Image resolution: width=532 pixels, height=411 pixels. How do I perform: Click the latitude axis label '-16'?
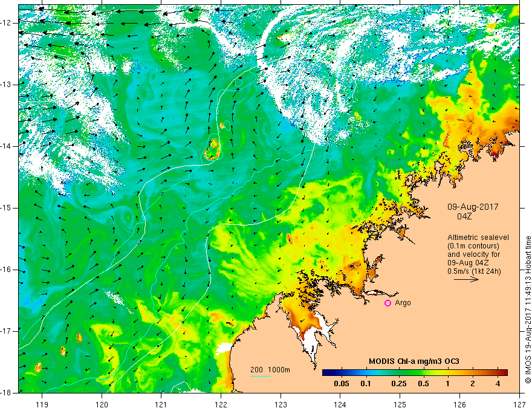[6, 270]
